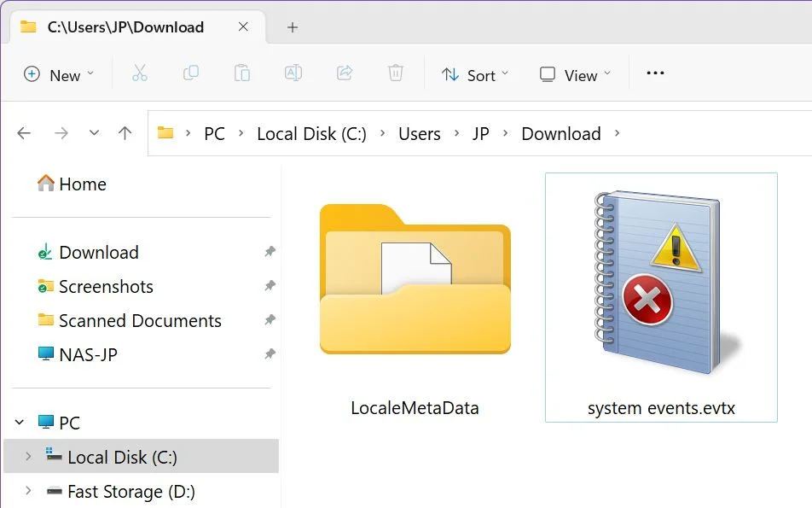Click pin icon next to Download
Viewport: 812px width, 508px height.
pos(270,252)
